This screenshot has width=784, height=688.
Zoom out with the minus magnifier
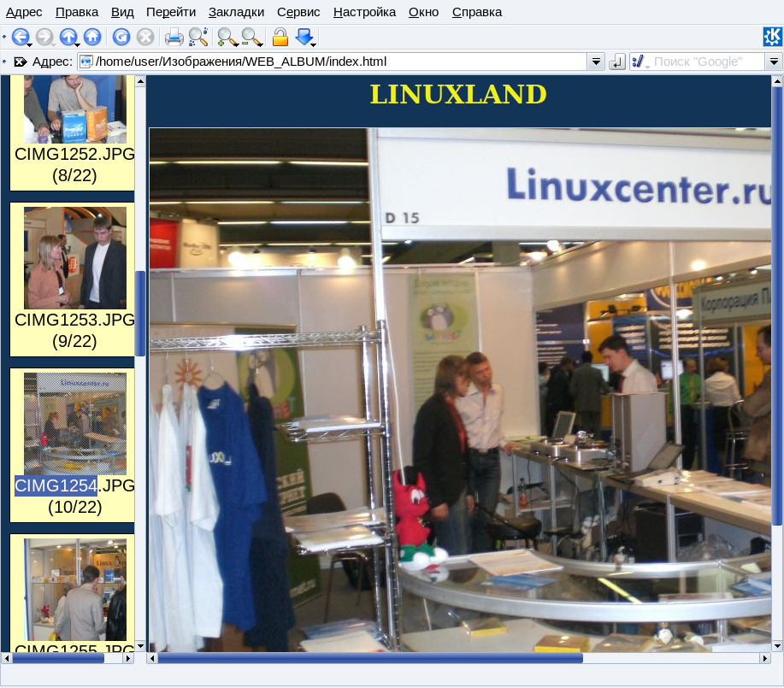(251, 37)
